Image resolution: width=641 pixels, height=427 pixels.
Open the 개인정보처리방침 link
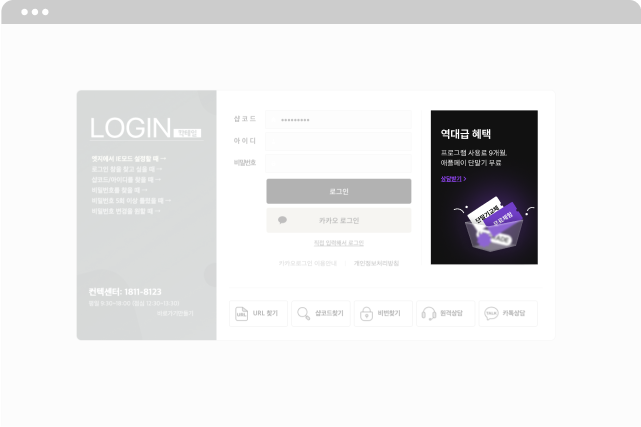click(376, 264)
